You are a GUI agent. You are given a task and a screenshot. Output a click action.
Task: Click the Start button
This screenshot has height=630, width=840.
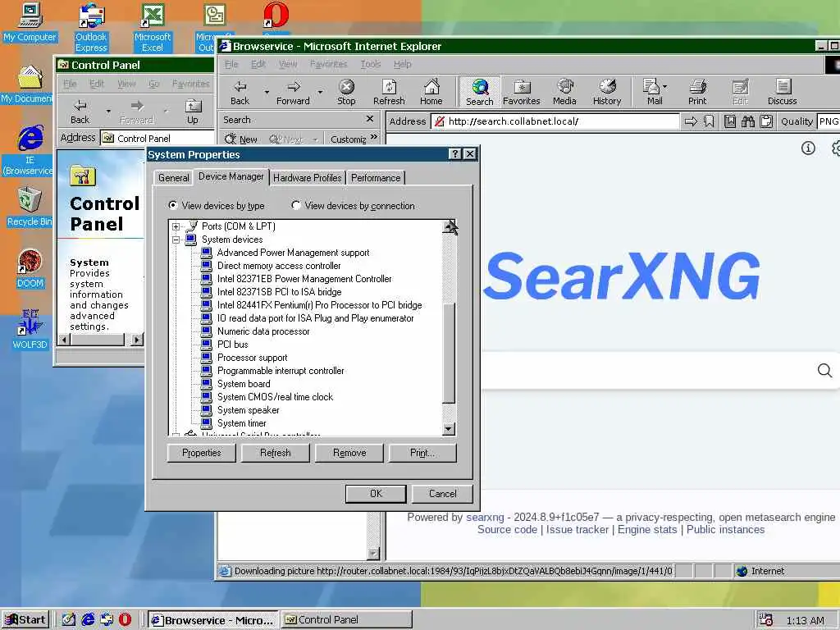26,620
